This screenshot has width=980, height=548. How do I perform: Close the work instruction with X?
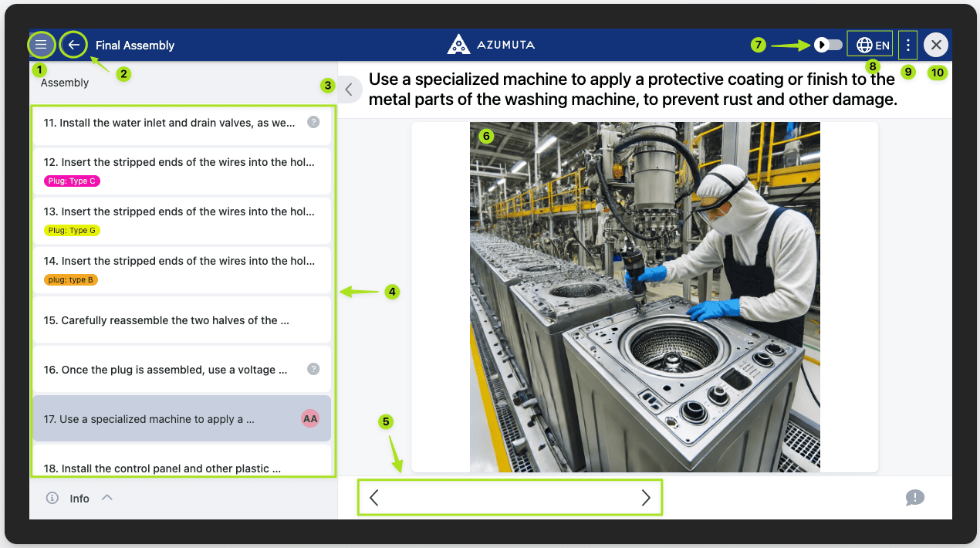click(936, 45)
